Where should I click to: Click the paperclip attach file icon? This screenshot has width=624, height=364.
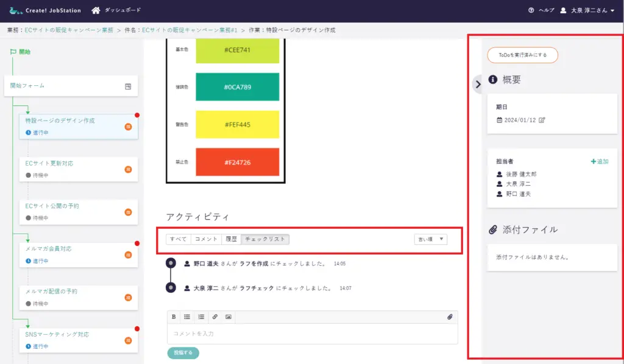click(x=450, y=317)
